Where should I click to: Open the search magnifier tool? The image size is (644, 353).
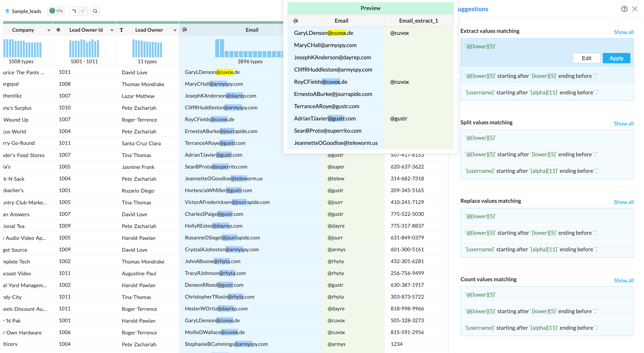click(x=95, y=11)
